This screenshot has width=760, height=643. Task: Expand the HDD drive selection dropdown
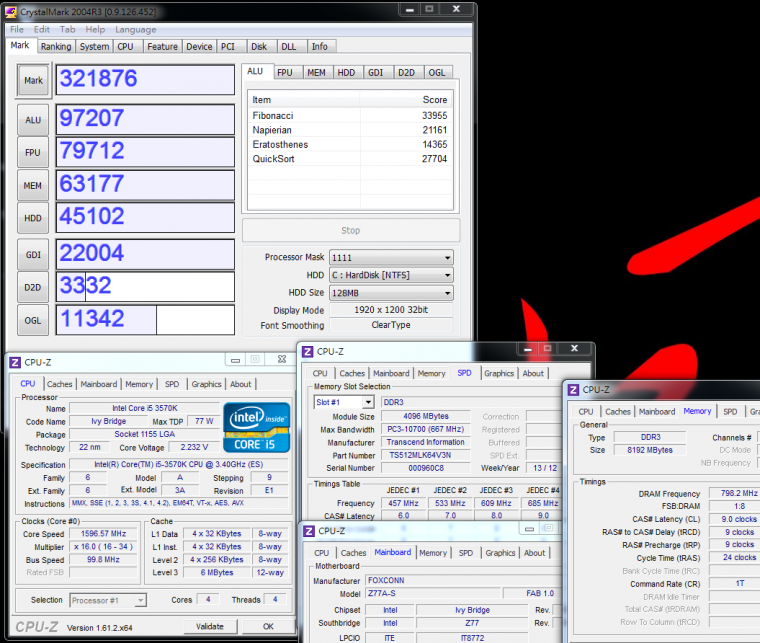tap(391, 275)
